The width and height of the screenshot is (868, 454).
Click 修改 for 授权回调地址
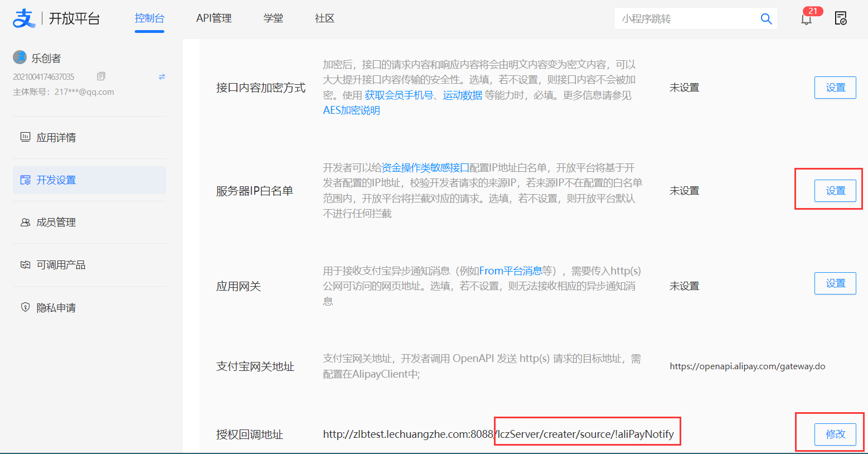coord(835,434)
